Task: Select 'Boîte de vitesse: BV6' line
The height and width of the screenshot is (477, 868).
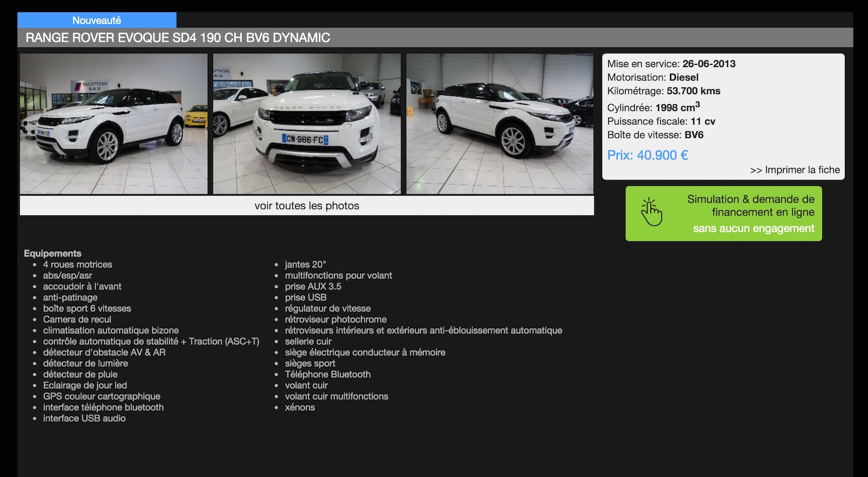Action: [655, 135]
